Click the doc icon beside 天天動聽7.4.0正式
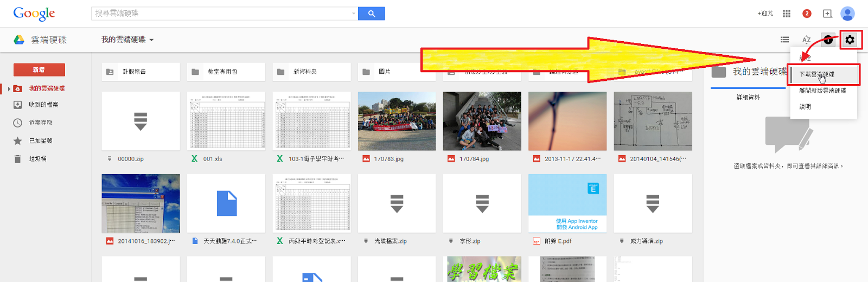 tap(195, 241)
